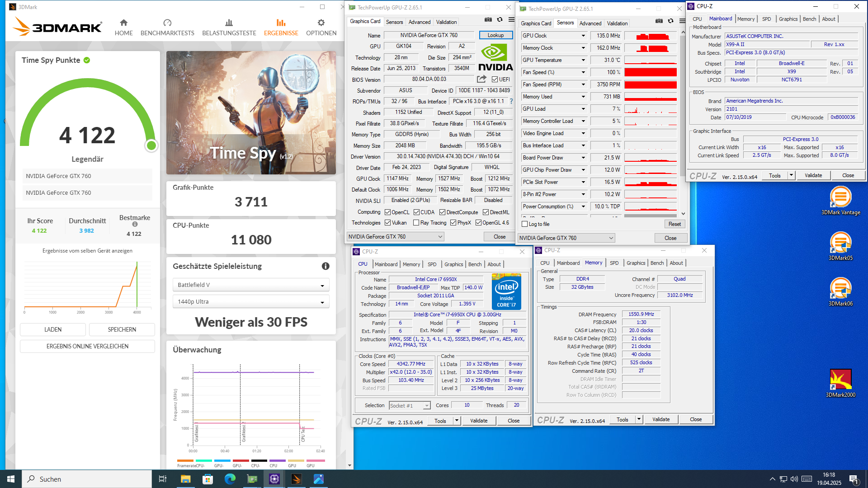Open 3DMark Vantage desktop shortcut

pos(840,201)
